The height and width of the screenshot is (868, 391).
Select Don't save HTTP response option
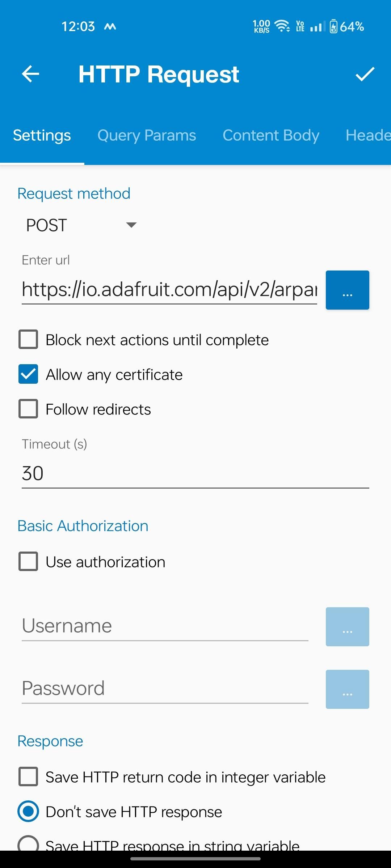28,812
